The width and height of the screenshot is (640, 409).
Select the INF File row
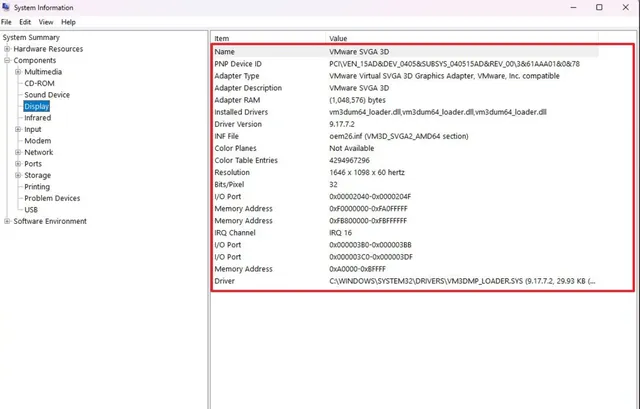pos(405,136)
